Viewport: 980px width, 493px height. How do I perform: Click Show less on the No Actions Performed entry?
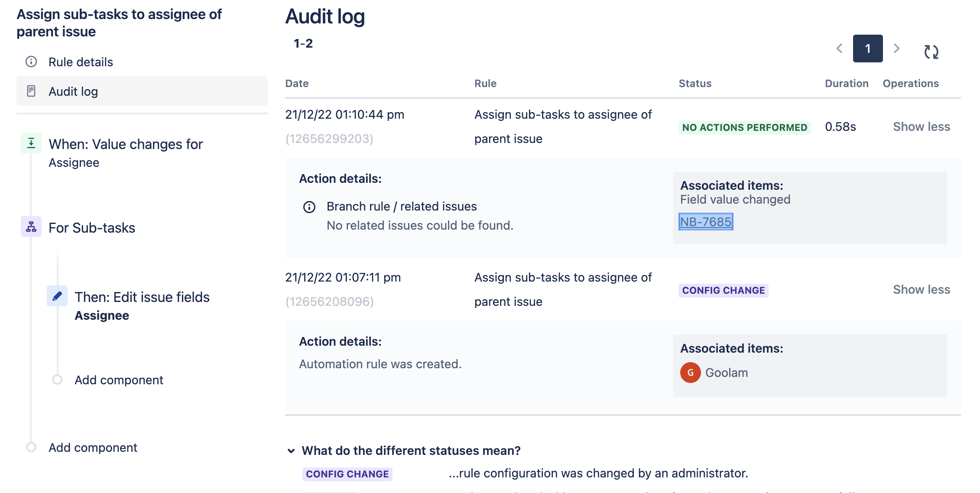(921, 126)
